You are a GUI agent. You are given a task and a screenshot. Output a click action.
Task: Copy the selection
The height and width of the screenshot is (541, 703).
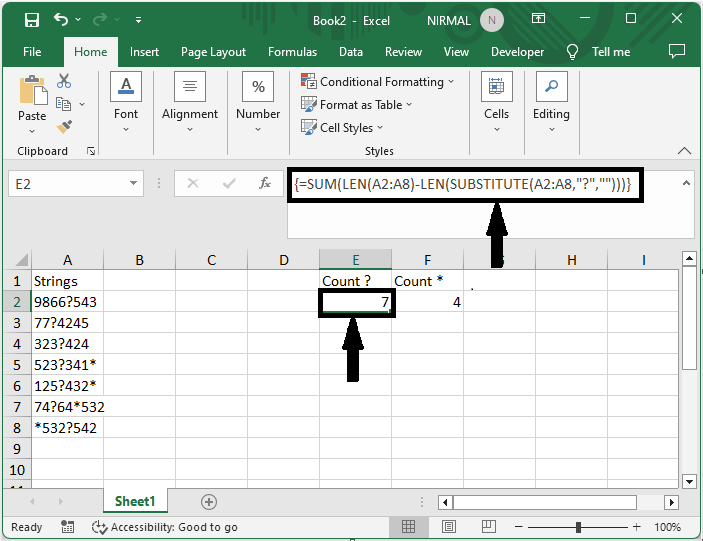pyautogui.click(x=63, y=104)
